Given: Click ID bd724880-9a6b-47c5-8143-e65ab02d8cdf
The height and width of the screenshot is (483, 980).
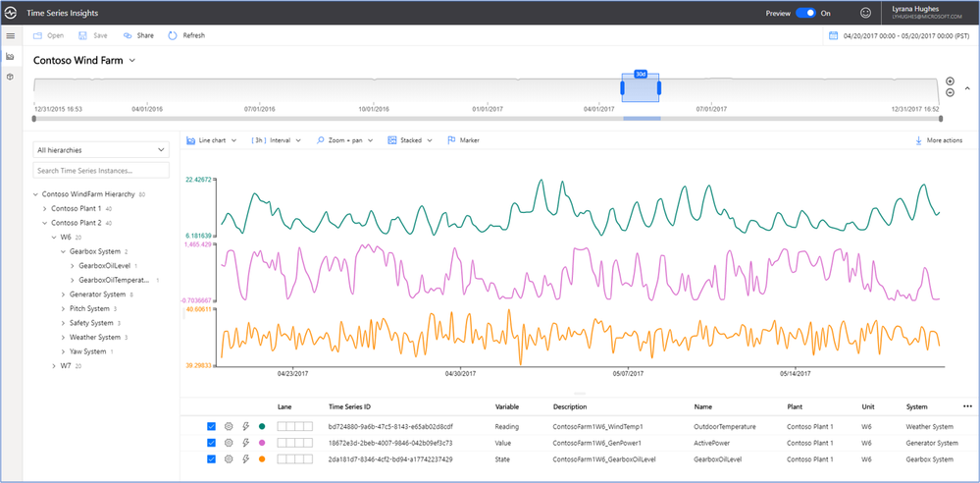Looking at the screenshot, I should click(390, 427).
